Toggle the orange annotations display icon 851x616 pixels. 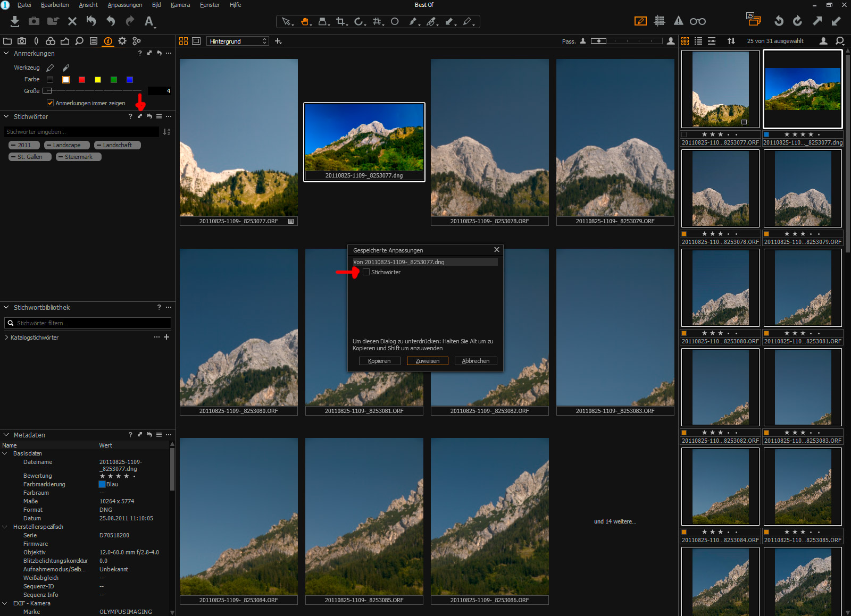point(640,21)
